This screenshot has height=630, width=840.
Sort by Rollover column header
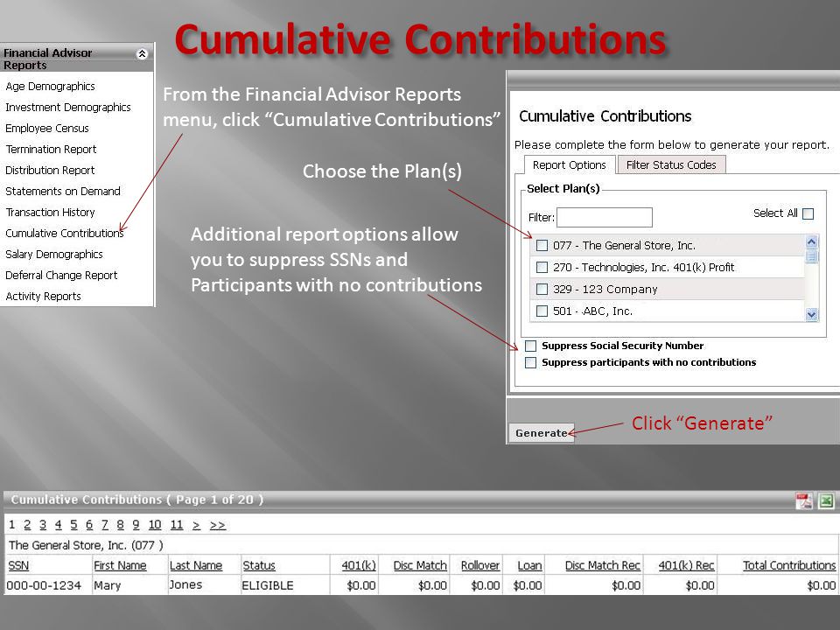click(480, 566)
